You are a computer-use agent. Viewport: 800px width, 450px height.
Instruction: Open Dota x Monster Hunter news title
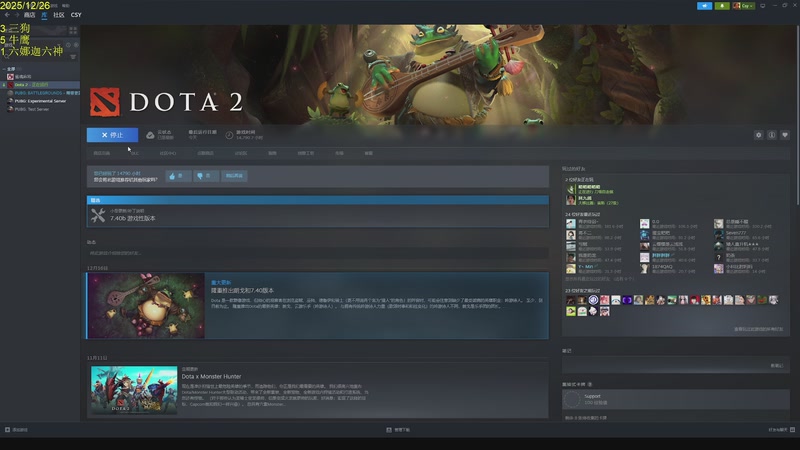(x=211, y=377)
